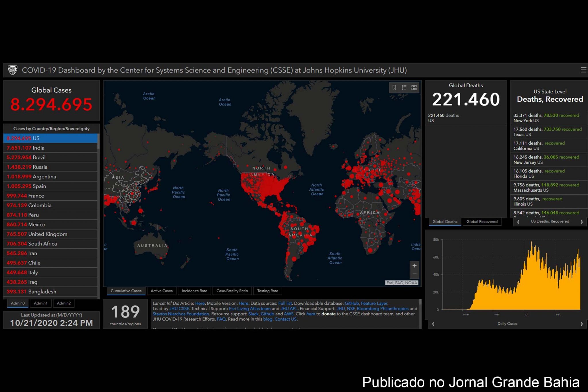
Task: Open the Case-Fatality Ratio tab
Action: pos(232,291)
